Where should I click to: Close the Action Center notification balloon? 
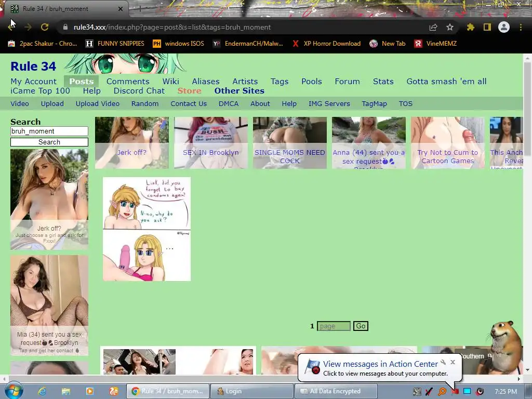[x=453, y=362]
